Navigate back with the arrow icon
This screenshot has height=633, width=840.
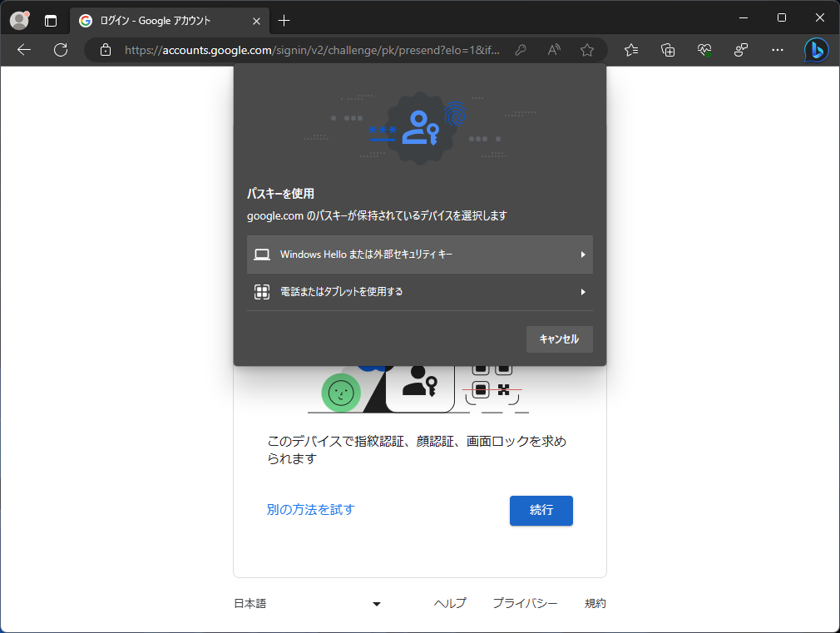(x=23, y=50)
